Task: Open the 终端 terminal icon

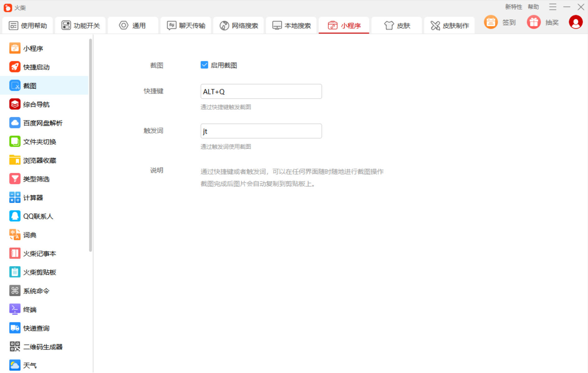Action: coord(15,310)
